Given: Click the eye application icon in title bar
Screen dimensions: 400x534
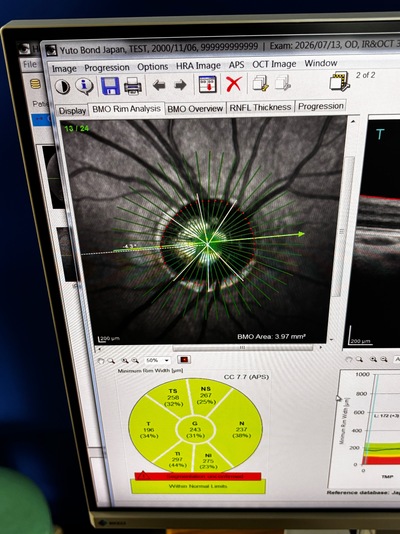Looking at the screenshot, I should pyautogui.click(x=51, y=50).
